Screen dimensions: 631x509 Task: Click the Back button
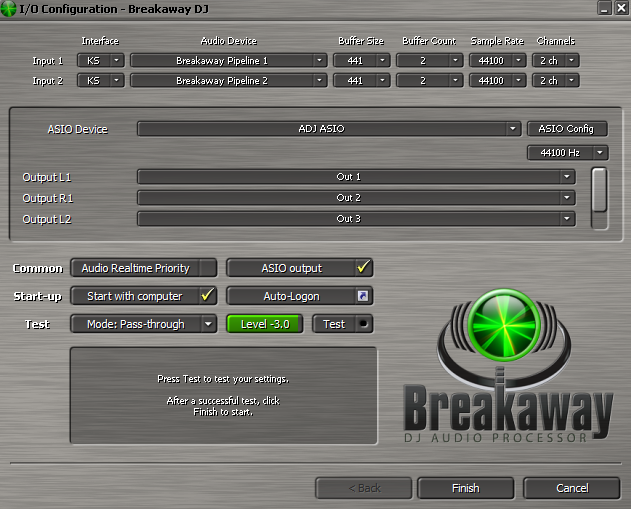364,488
